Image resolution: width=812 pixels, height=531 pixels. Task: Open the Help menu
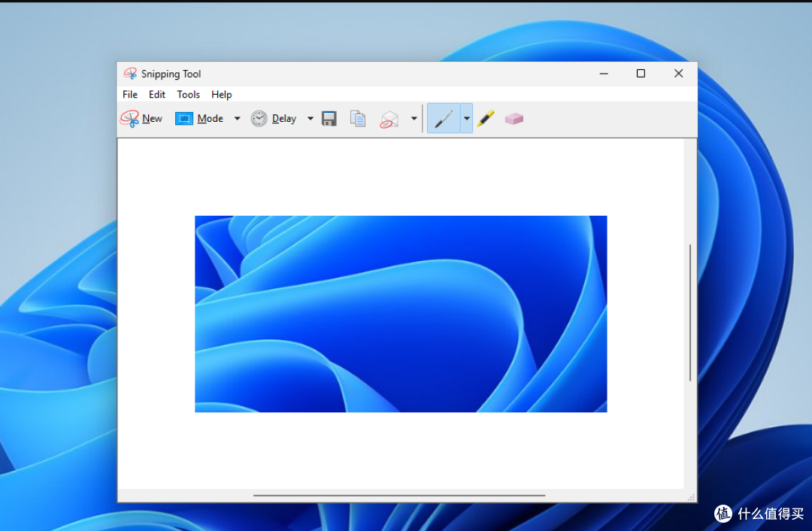click(x=222, y=94)
